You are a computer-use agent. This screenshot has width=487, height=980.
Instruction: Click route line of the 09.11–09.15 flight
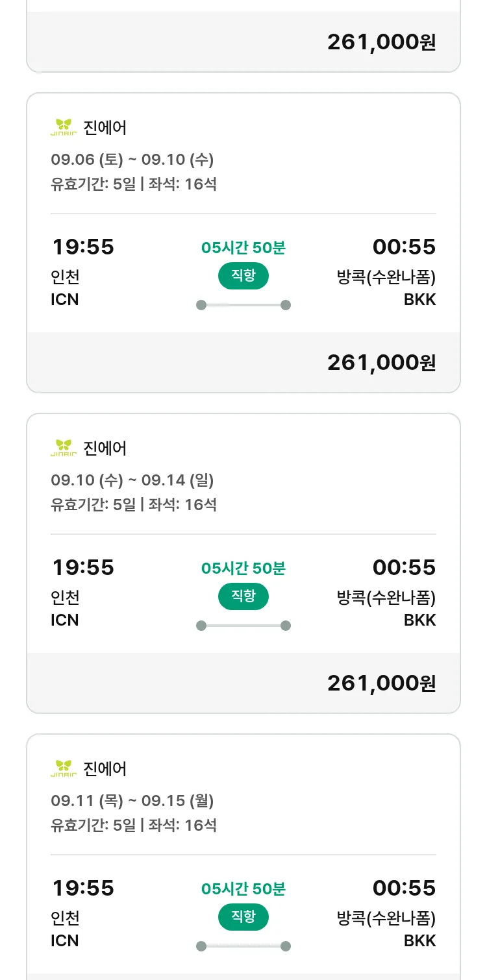pos(243,946)
